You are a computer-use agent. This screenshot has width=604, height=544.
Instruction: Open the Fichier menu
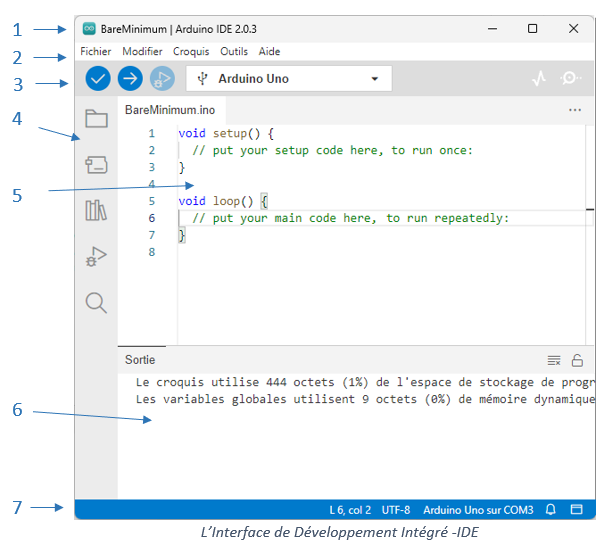coord(96,51)
